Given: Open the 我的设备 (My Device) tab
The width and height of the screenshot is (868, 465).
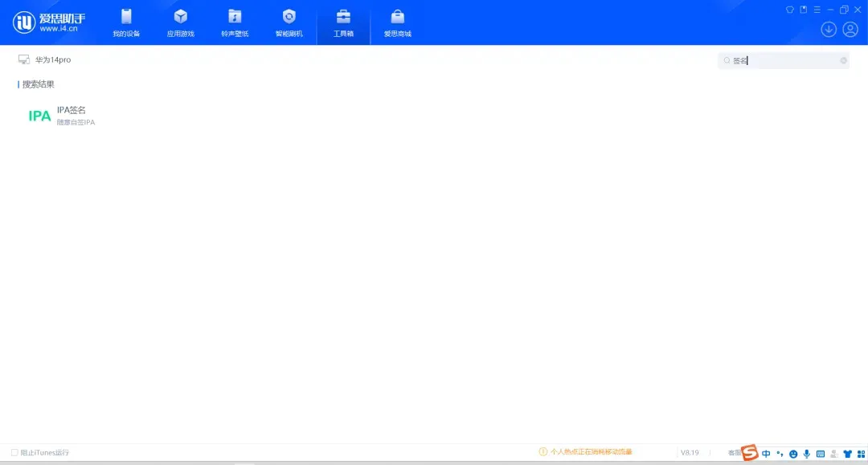Looking at the screenshot, I should pos(126,23).
